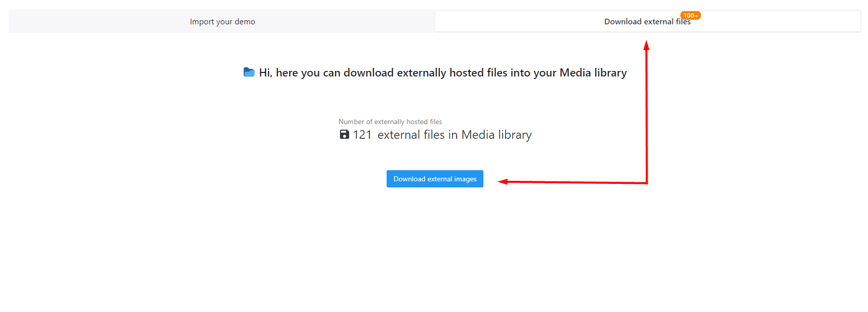Click the '121 external files in Media library' text

click(x=442, y=135)
